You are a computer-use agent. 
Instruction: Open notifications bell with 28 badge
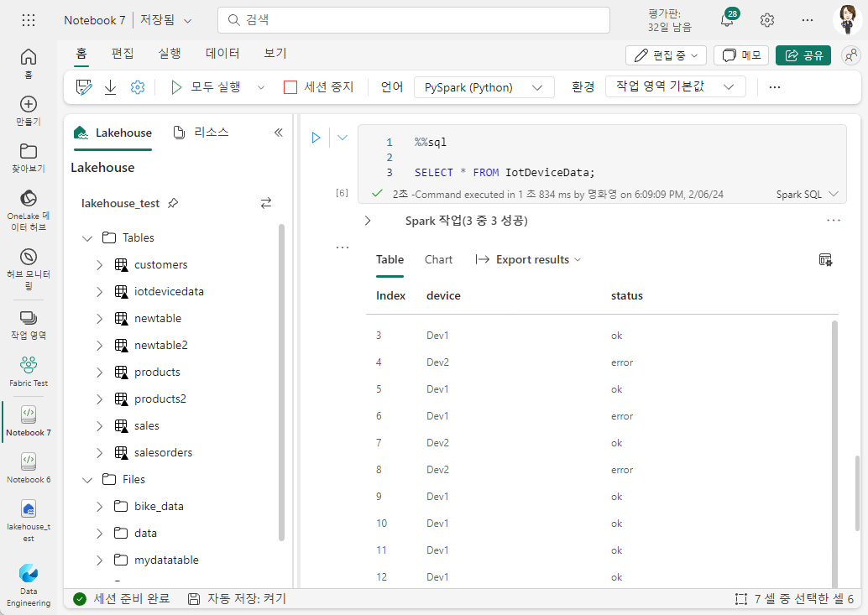point(728,20)
